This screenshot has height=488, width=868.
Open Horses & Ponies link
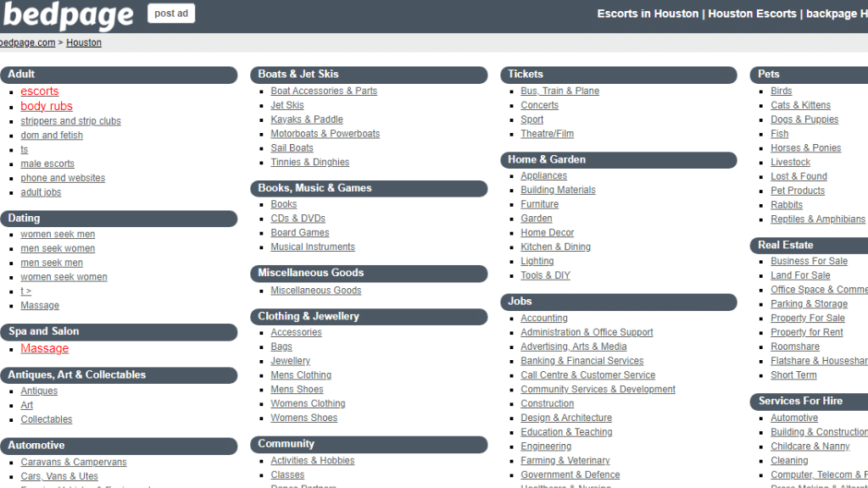click(805, 147)
